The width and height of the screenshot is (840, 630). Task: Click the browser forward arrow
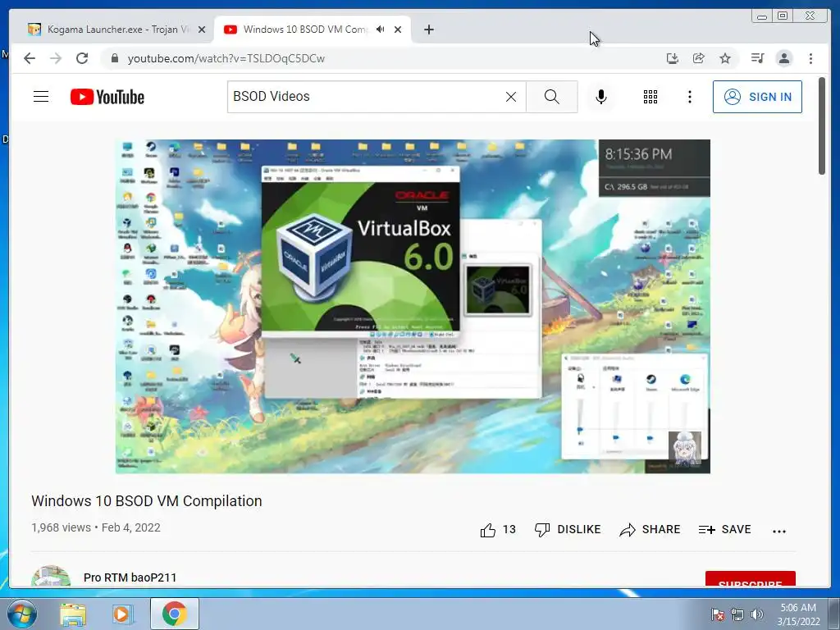56,58
